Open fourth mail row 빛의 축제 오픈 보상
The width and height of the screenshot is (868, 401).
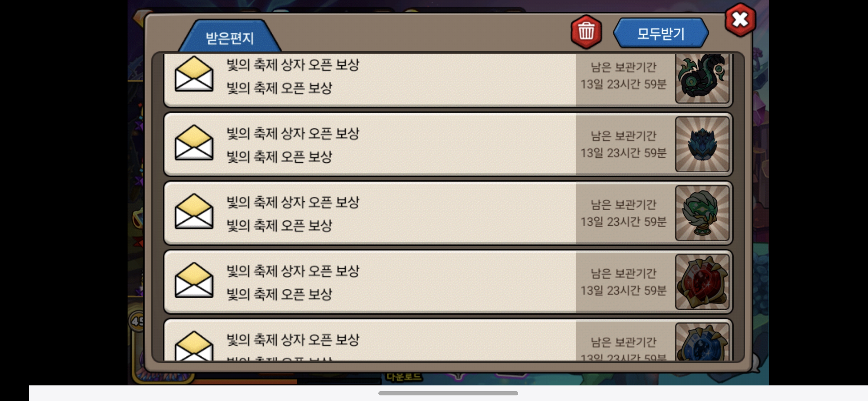pyautogui.click(x=448, y=282)
